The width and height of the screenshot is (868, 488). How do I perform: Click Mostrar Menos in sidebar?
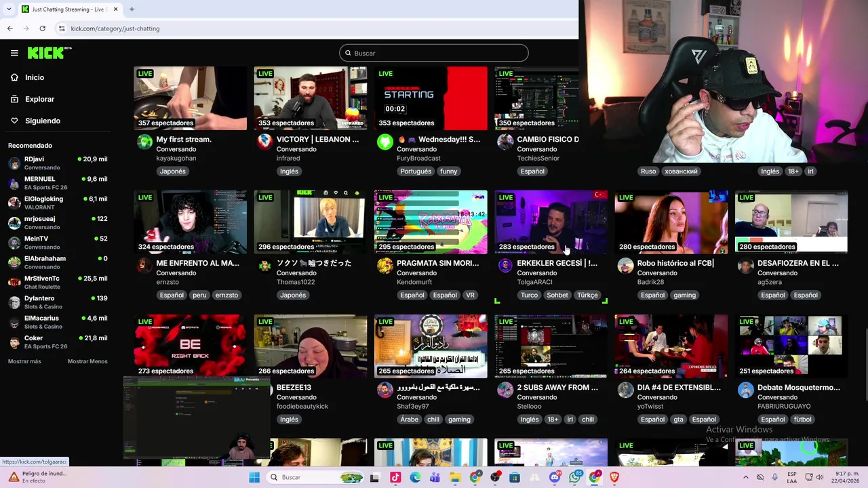[x=87, y=361]
